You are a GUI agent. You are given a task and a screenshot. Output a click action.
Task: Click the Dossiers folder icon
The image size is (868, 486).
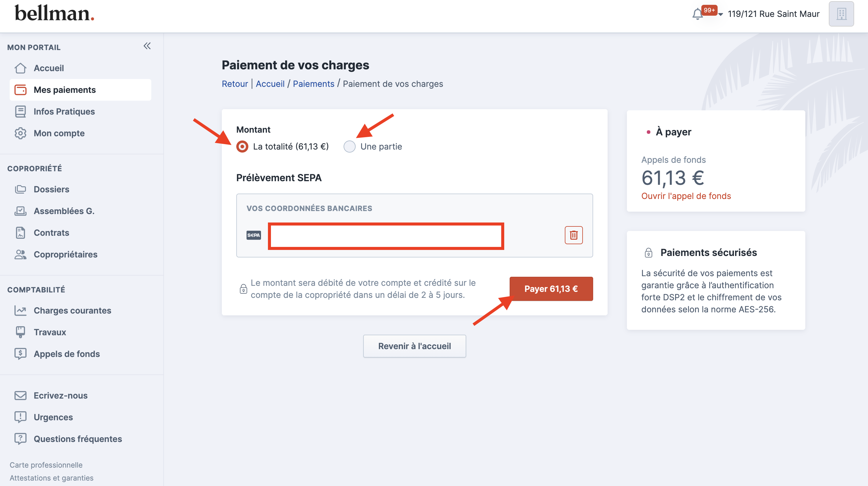(x=20, y=189)
